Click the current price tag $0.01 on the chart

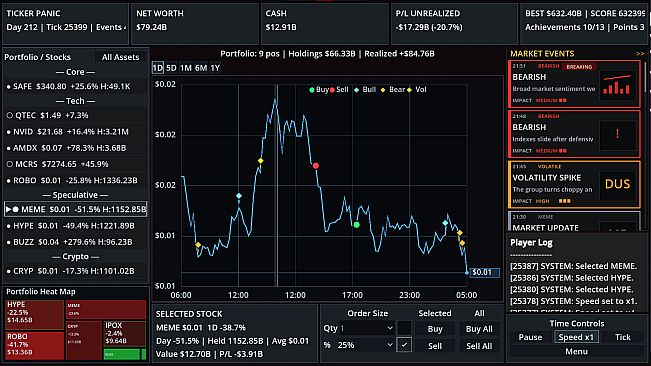click(484, 272)
